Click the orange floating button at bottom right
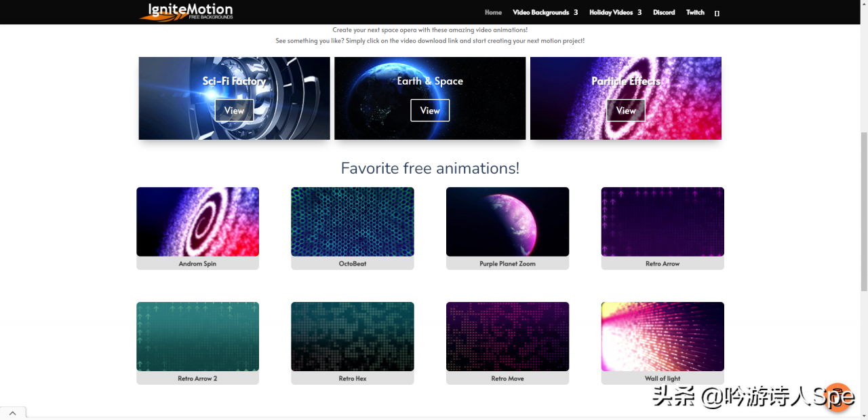The image size is (868, 420). pos(838,397)
